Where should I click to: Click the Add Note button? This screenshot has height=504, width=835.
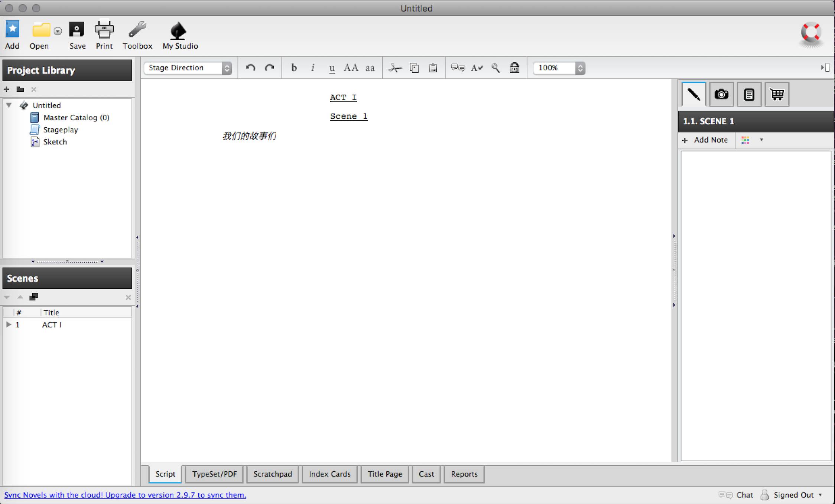click(705, 140)
